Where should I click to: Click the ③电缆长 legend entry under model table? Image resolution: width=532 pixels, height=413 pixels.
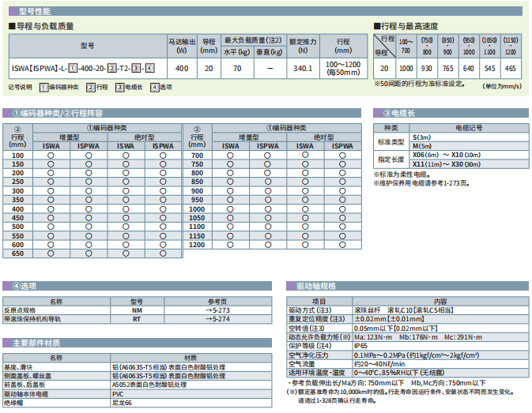pos(129,88)
